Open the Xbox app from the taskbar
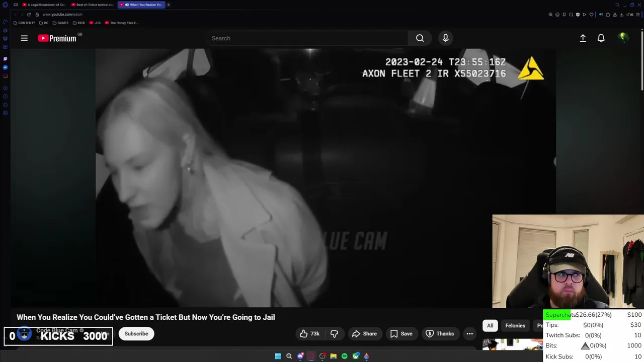Screen dimensions: 644x362 pyautogui.click(x=356, y=356)
